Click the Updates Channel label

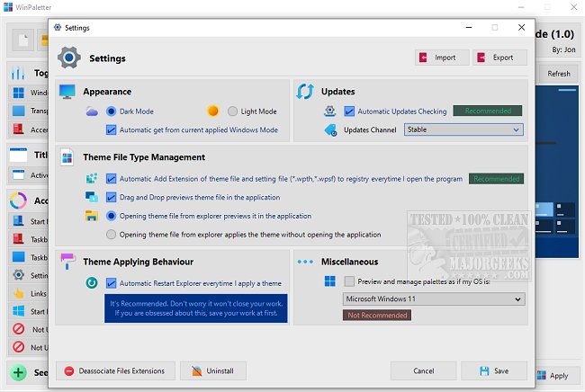coord(370,129)
